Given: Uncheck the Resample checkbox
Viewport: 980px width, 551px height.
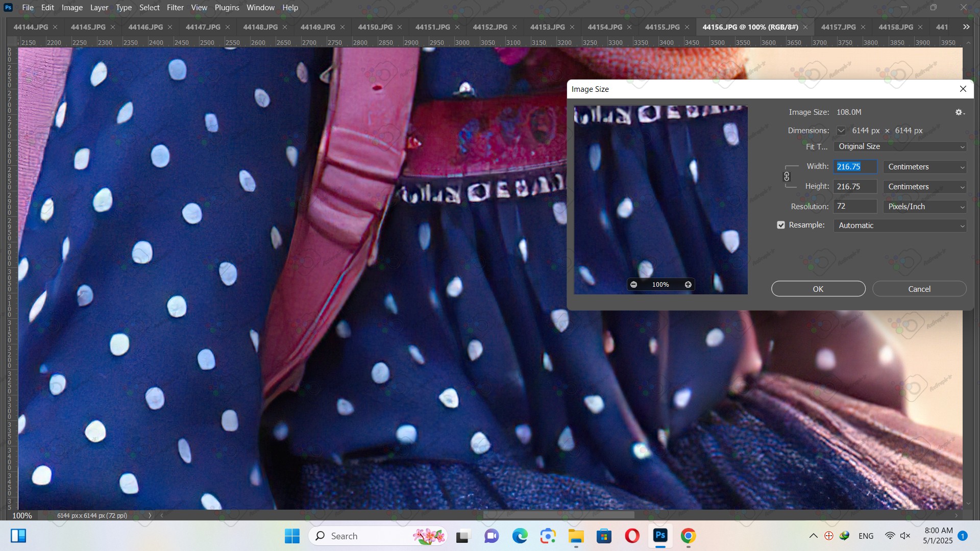Looking at the screenshot, I should (781, 226).
